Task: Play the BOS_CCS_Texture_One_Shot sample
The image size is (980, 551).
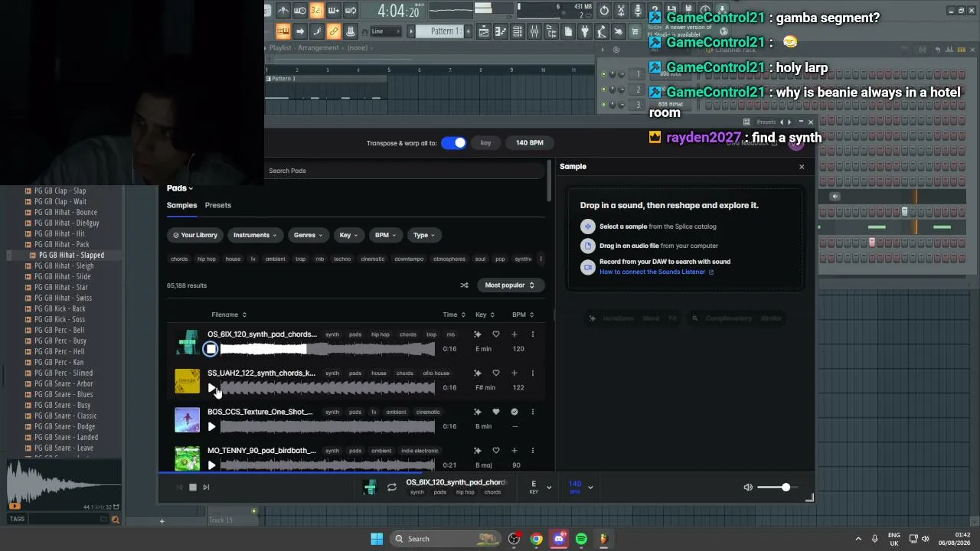Action: 211,426
